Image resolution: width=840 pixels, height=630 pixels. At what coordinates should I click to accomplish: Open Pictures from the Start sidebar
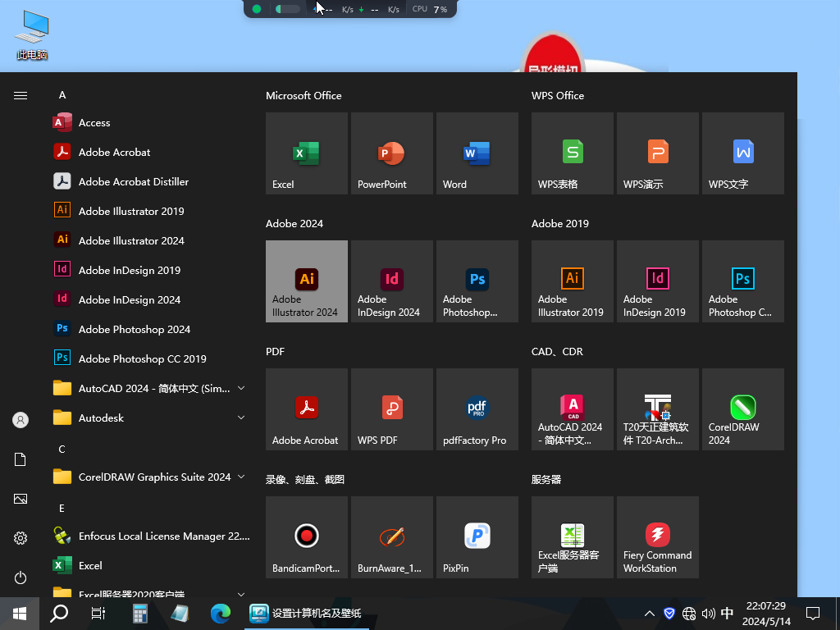[x=21, y=499]
